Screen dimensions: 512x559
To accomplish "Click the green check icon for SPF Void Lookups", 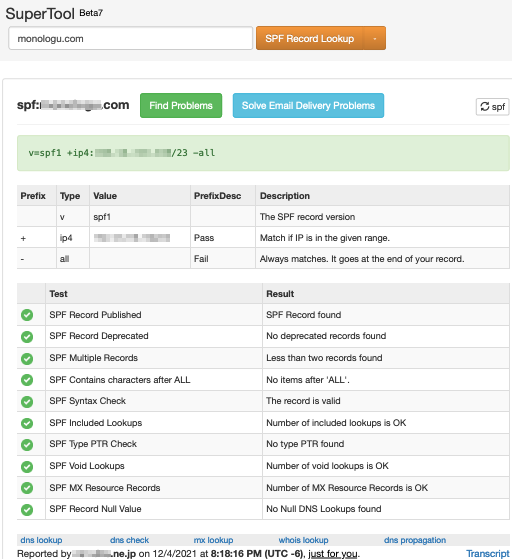I will (27, 466).
